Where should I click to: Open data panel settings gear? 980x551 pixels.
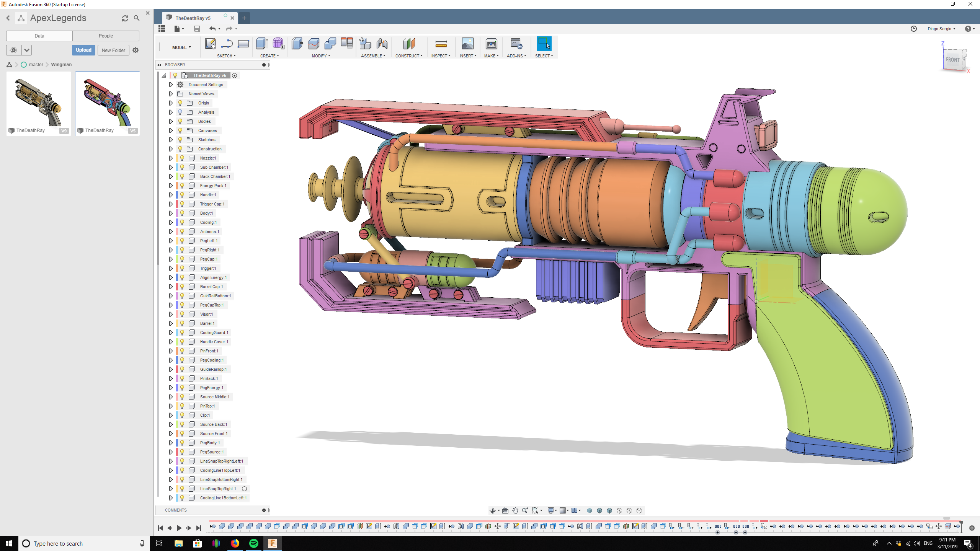[x=136, y=50]
